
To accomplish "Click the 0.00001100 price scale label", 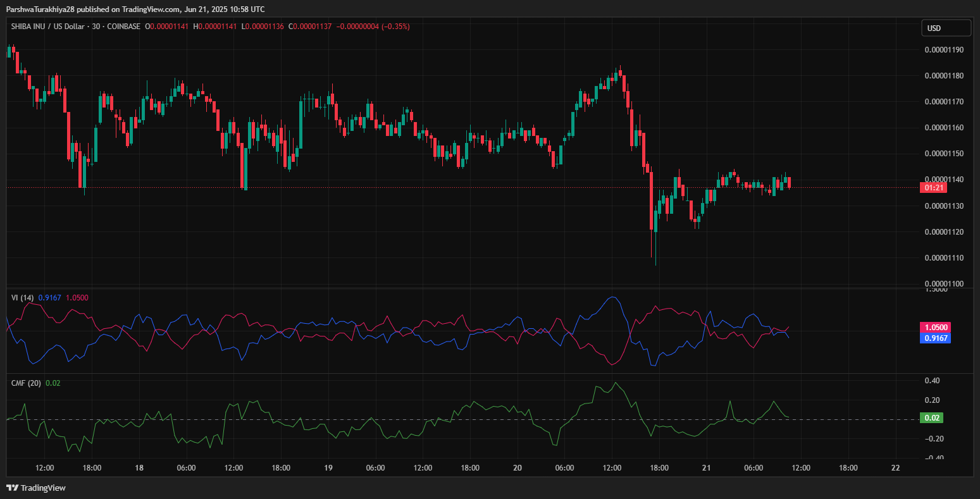I will (943, 283).
